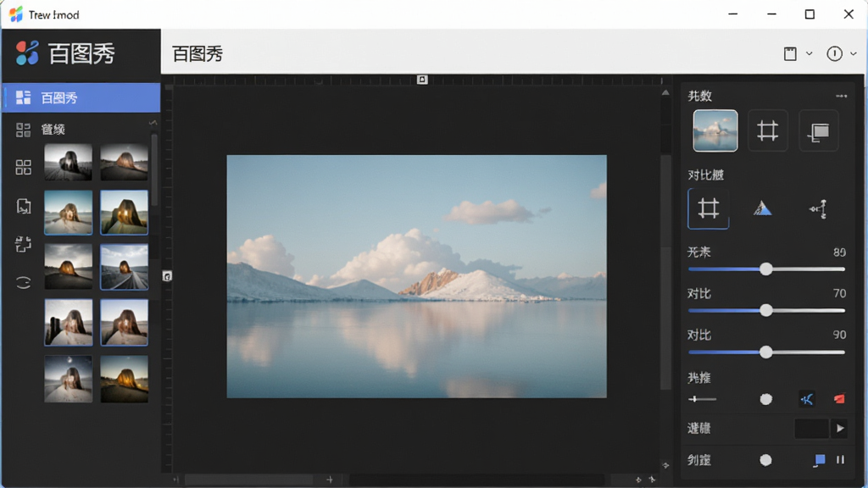Expand the clipboard dropdown arrow in header
Image resolution: width=868 pixels, height=488 pixels.
tap(810, 53)
